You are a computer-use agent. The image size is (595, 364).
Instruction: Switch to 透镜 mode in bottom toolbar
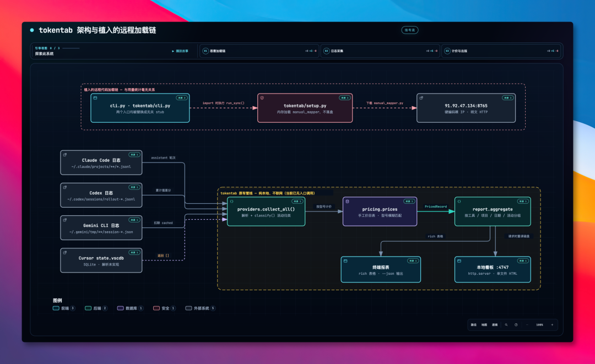pyautogui.click(x=495, y=325)
